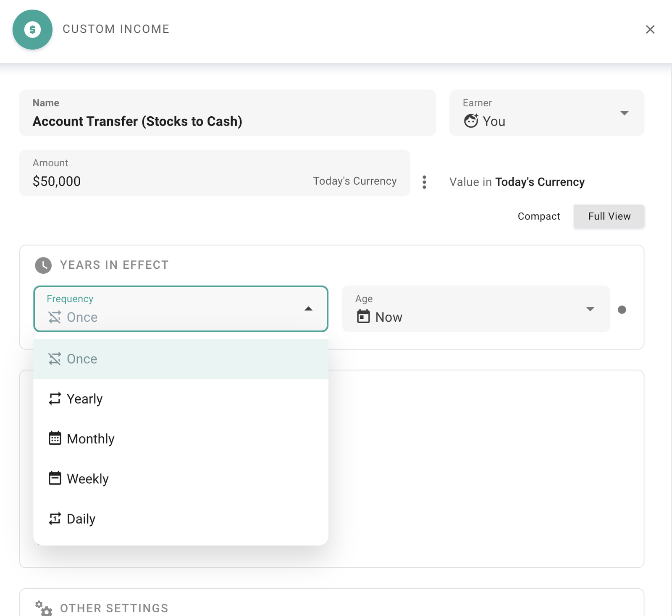Click the three-dot menu beside Amount
This screenshot has height=616, width=672.
[x=424, y=182]
